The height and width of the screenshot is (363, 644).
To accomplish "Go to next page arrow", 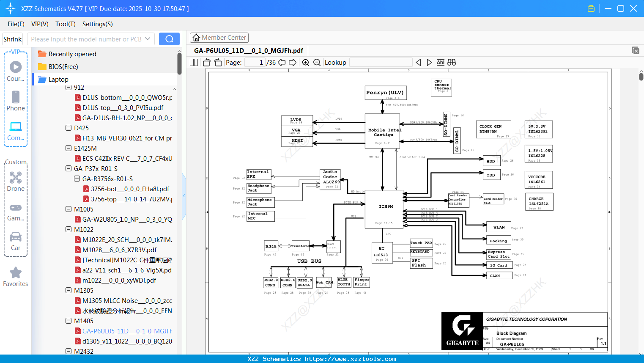I will click(x=293, y=63).
